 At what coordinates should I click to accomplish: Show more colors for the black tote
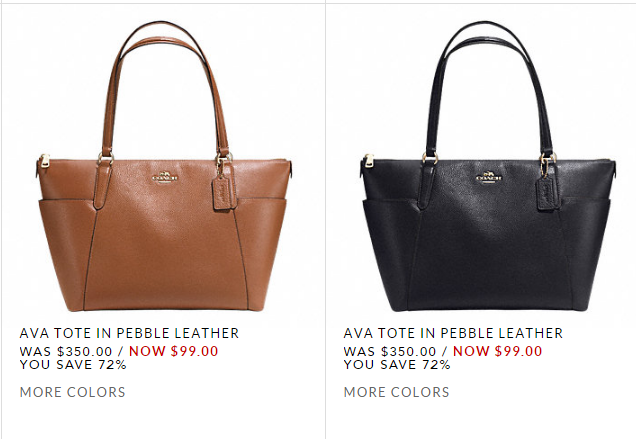click(396, 392)
